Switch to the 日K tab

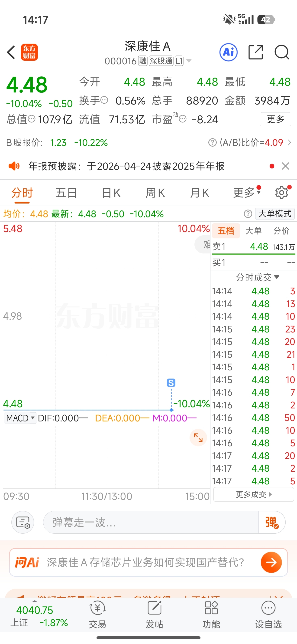111,193
